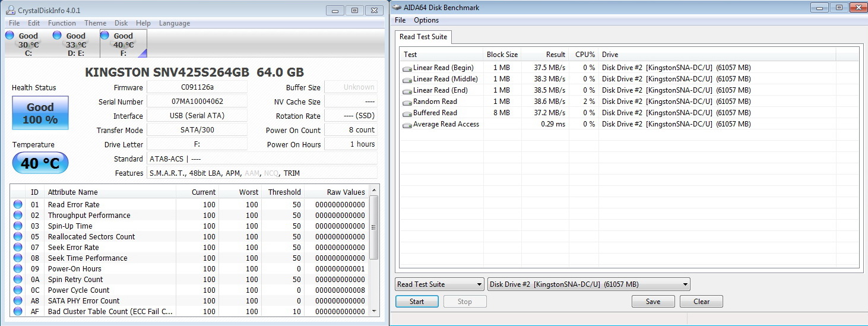The height and width of the screenshot is (326, 868).
Task: Click the Raw Values column header
Action: (x=337, y=192)
